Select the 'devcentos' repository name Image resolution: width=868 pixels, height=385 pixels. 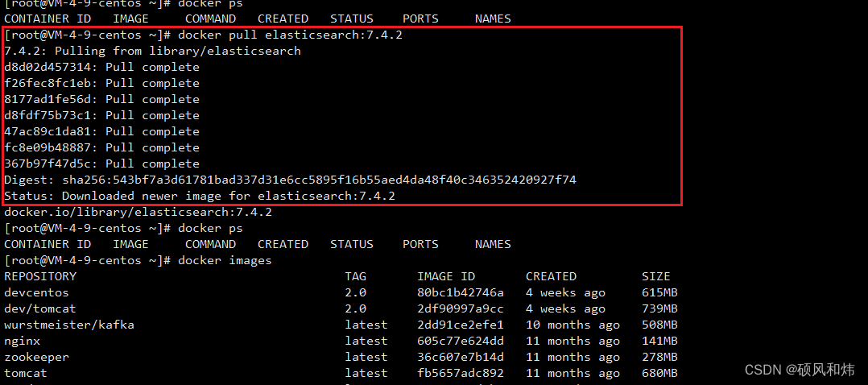[36, 292]
